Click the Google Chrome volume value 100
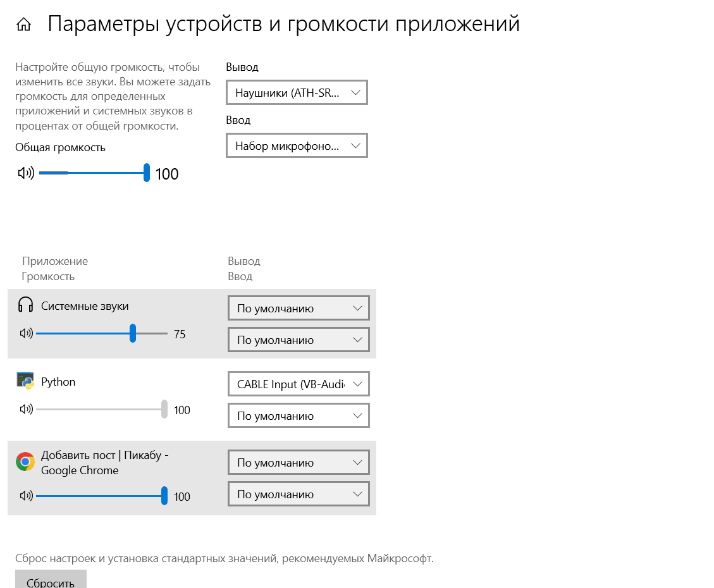 coord(182,496)
